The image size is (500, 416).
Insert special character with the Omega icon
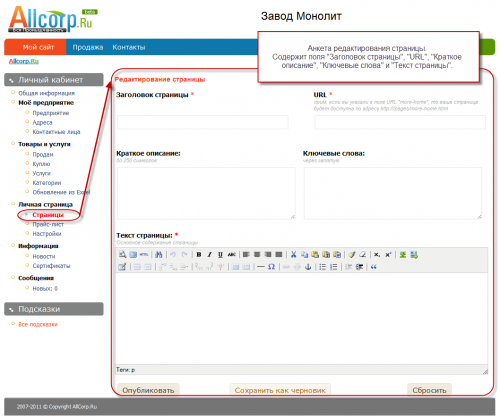pyautogui.click(x=272, y=267)
